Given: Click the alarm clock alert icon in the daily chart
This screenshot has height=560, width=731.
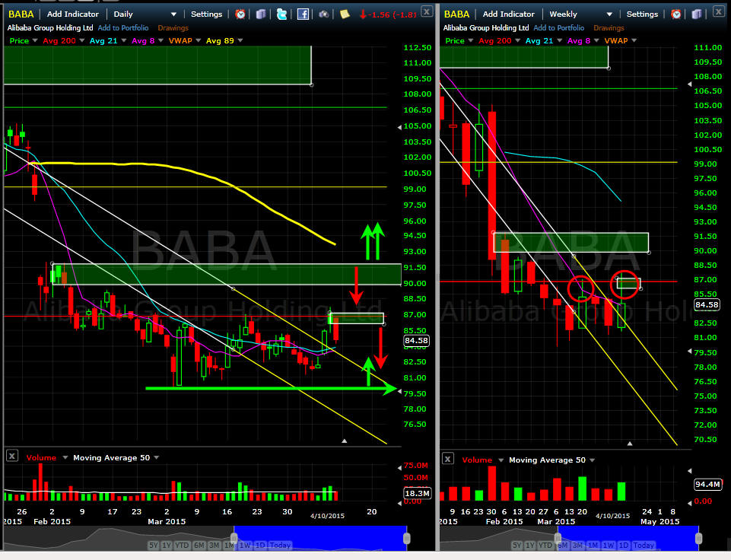Looking at the screenshot, I should click(x=240, y=14).
